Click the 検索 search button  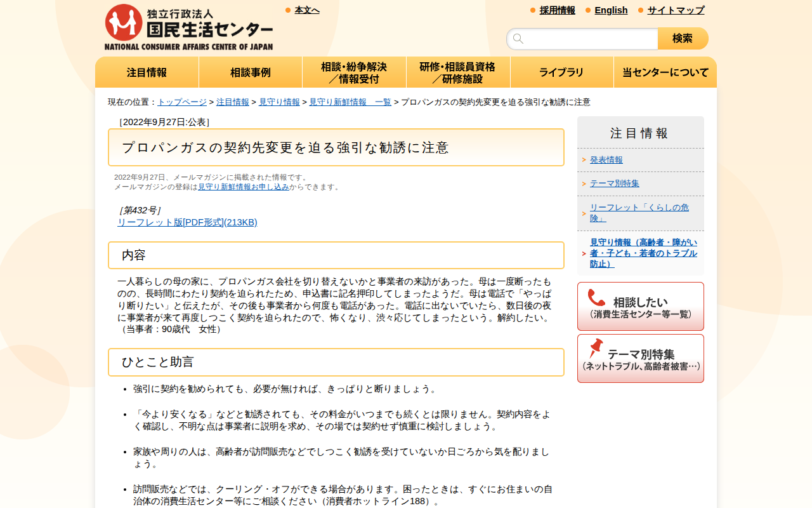pyautogui.click(x=683, y=39)
